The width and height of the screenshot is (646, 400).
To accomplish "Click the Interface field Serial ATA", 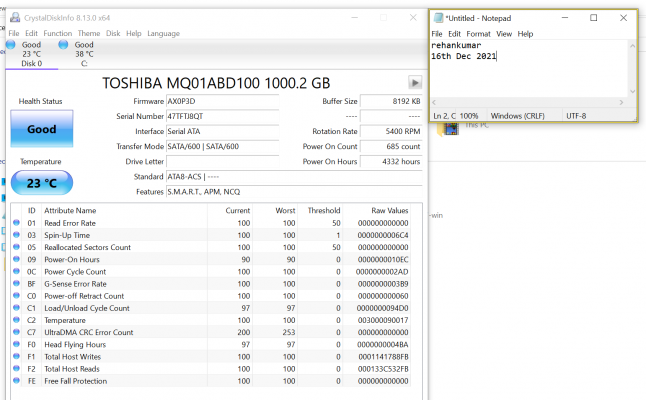I will click(222, 131).
